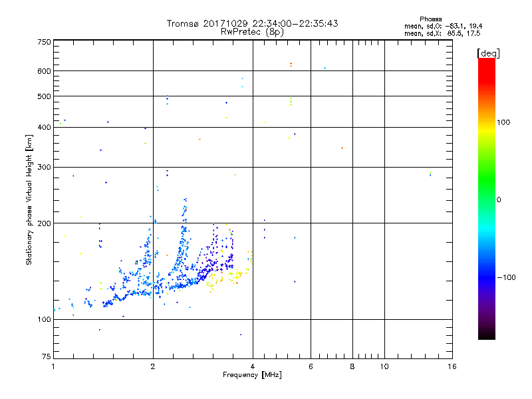Click the colorbar '100' tick label
The height and width of the screenshot is (399, 532).
pos(503,122)
